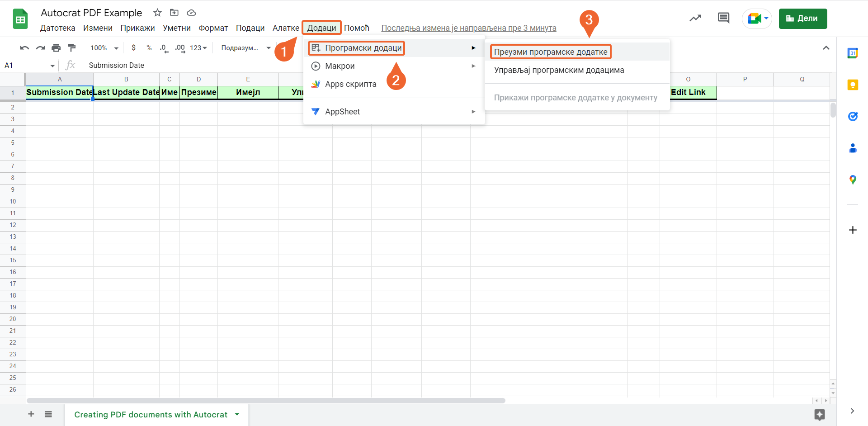
Task: Check the cloud save status icon
Action: point(191,13)
